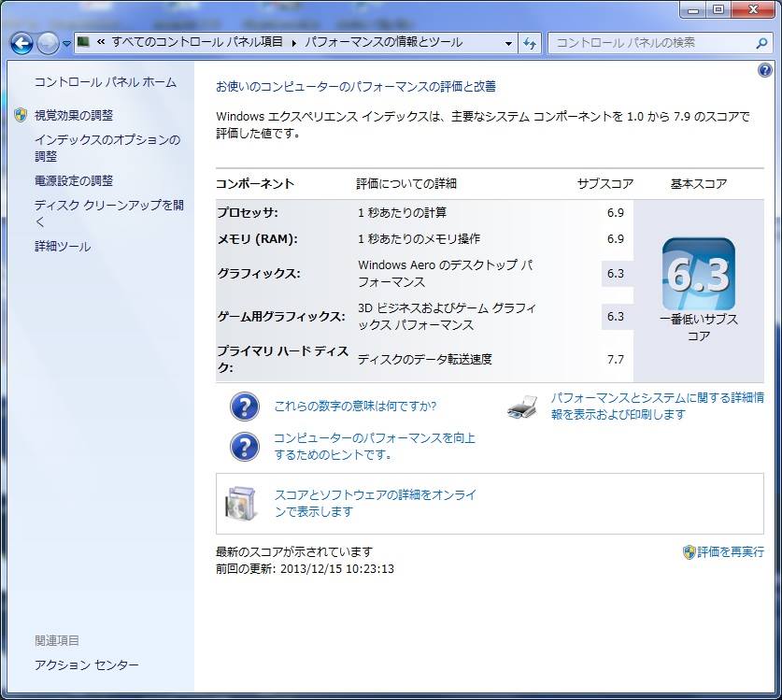782x700 pixels.
Task: Open スコアとソフトウェアの詳細をオンラインで表示 link
Action: (x=375, y=503)
